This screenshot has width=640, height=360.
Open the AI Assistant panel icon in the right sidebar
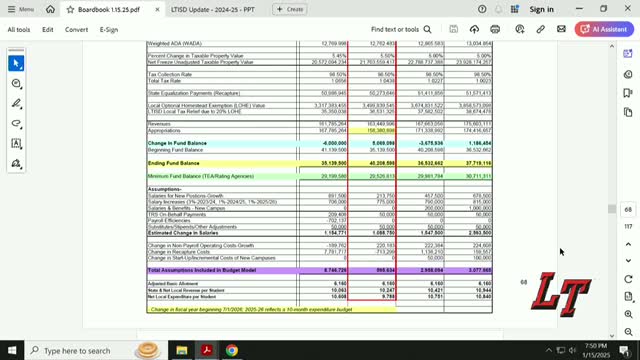pos(628,53)
